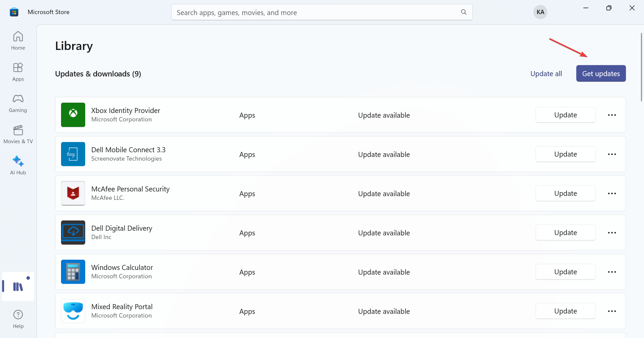Open more options for Dell Mobile Connect
The height and width of the screenshot is (338, 644).
612,154
